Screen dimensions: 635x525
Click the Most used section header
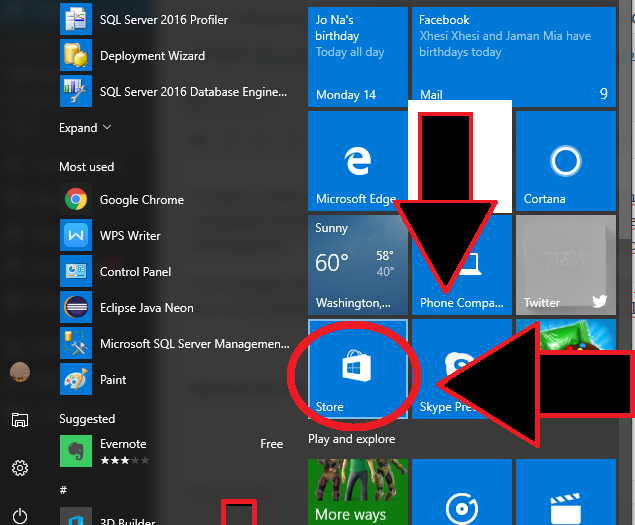87,166
